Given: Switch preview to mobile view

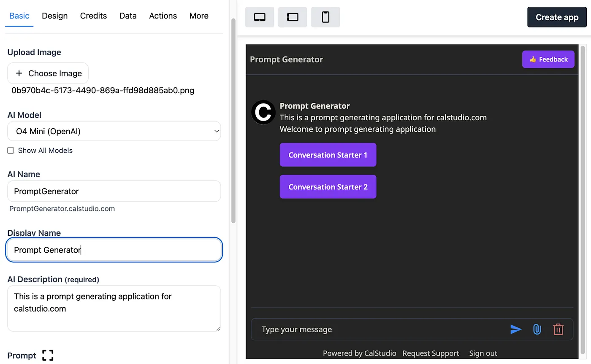Looking at the screenshot, I should 325,17.
